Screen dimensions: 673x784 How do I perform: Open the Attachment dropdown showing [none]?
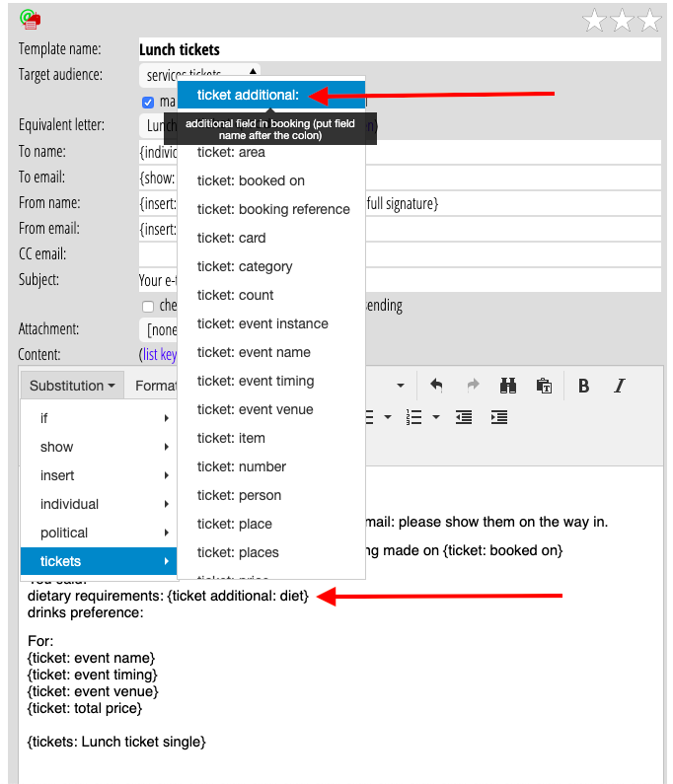(x=158, y=329)
